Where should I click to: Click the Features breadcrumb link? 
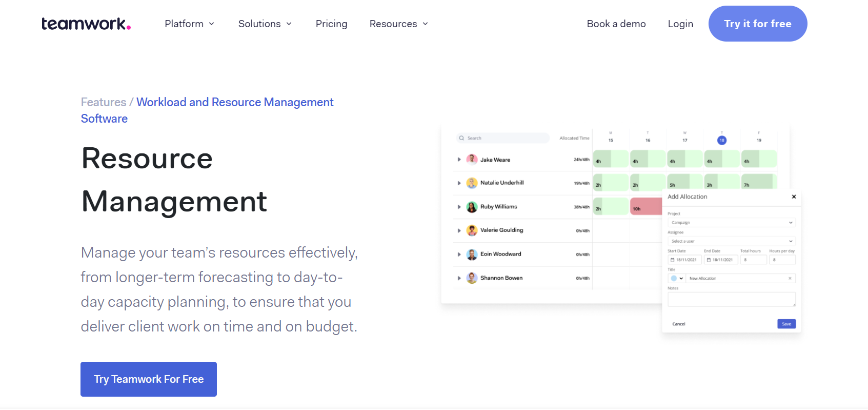(x=104, y=102)
